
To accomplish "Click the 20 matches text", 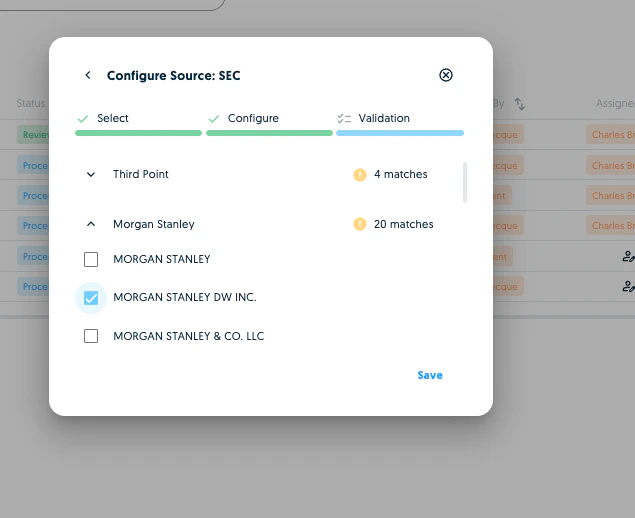I will [403, 224].
